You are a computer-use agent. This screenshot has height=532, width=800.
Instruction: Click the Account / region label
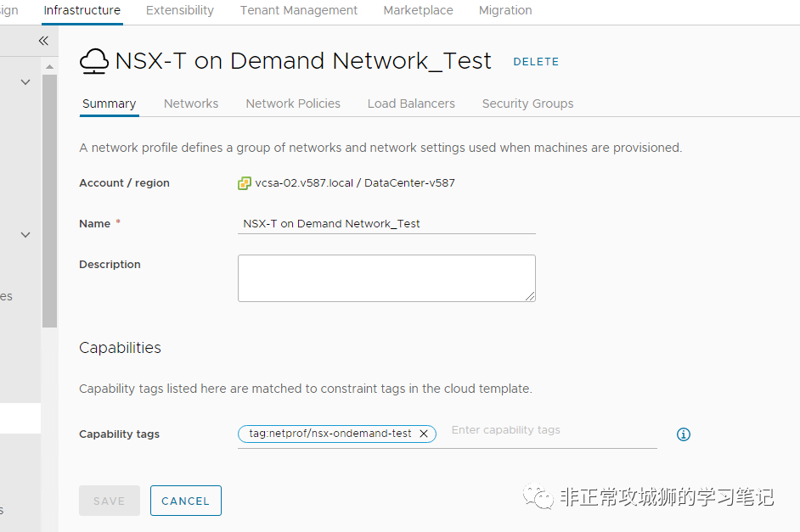pyautogui.click(x=125, y=183)
